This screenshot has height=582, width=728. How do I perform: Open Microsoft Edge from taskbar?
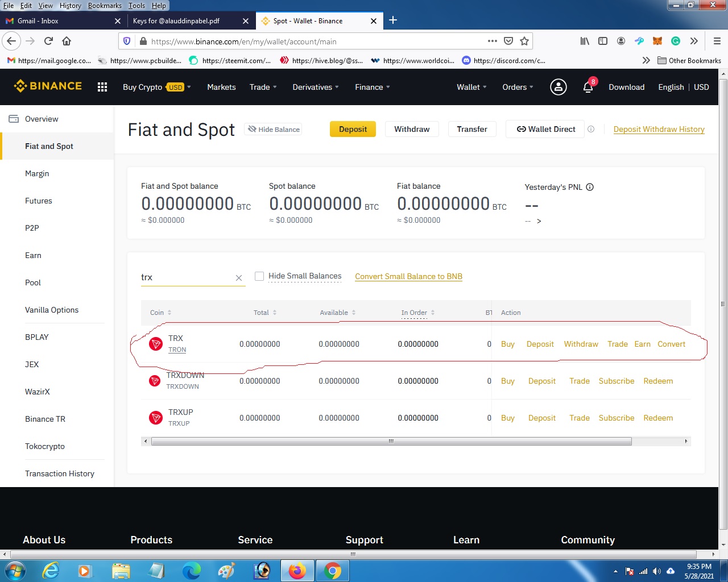[192, 571]
